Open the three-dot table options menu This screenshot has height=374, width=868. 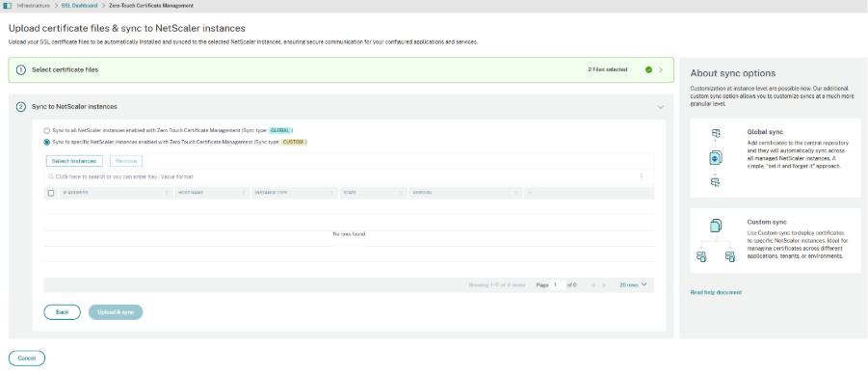[641, 176]
